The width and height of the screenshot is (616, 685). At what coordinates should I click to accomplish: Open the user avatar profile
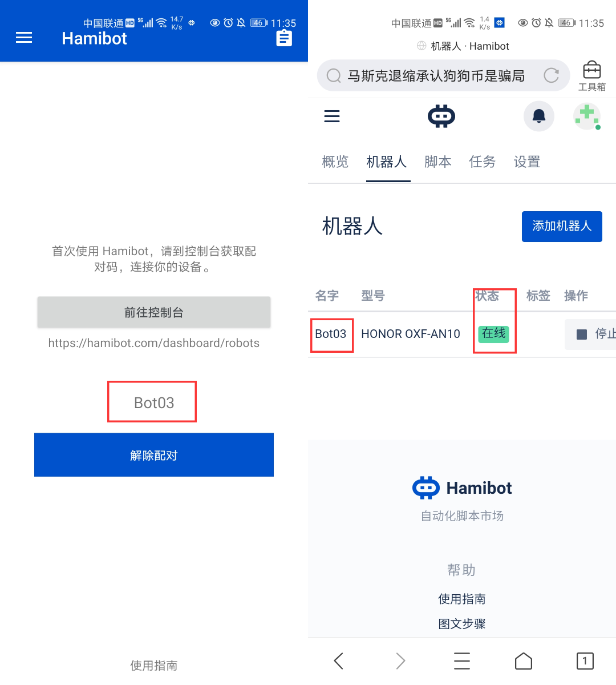[x=587, y=116]
